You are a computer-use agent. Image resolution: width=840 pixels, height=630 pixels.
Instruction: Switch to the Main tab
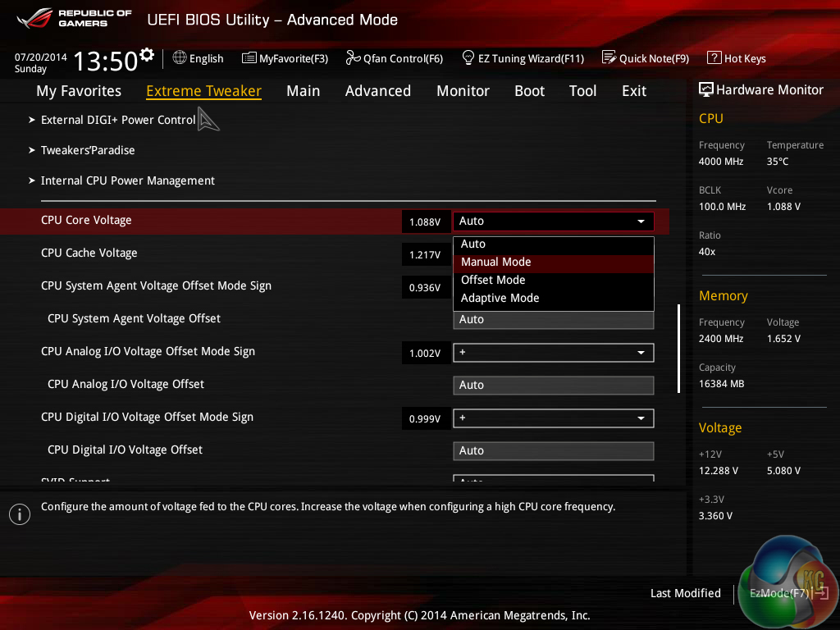click(304, 91)
